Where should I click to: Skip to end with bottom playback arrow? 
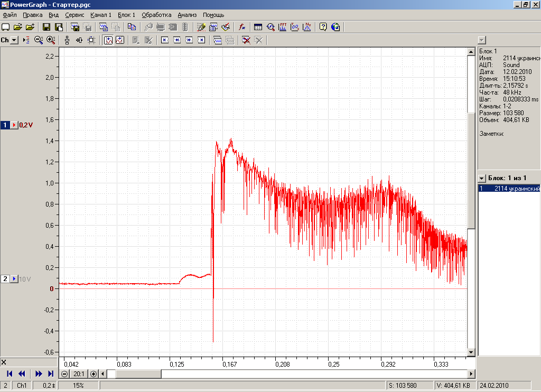click(51, 374)
